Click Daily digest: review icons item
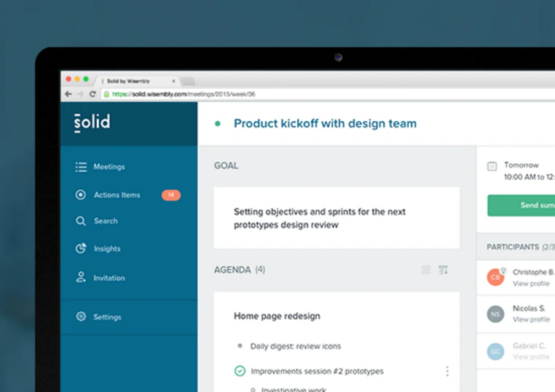Image resolution: width=555 pixels, height=392 pixels. pyautogui.click(x=296, y=346)
